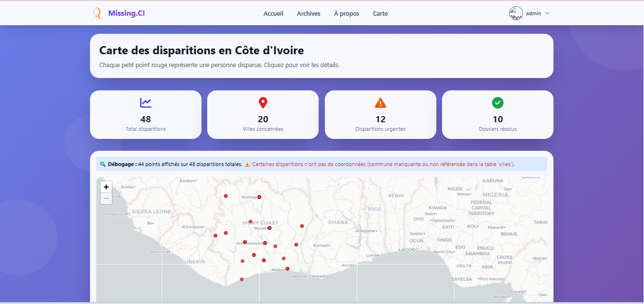
Task: Click the admin profile avatar image
Action: 516,13
